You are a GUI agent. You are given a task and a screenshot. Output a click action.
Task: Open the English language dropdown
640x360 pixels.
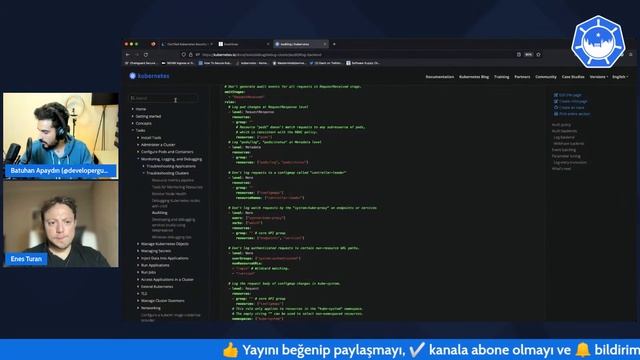(x=620, y=77)
